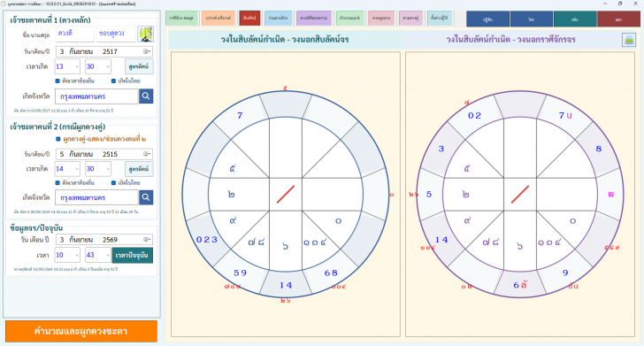Click heading ข้อมูลจร/ปัจจุบัน
This screenshot has height=346, width=644.
tap(36, 228)
